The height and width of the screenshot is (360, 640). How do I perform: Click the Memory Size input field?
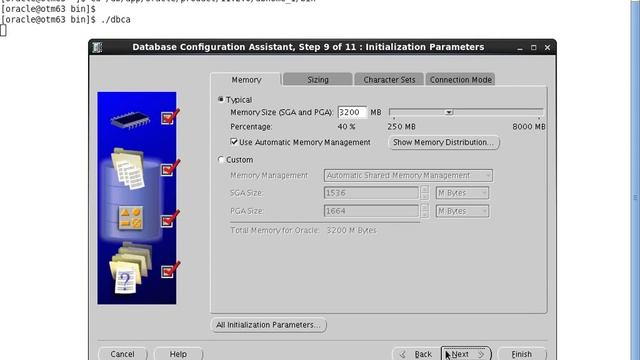[352, 112]
